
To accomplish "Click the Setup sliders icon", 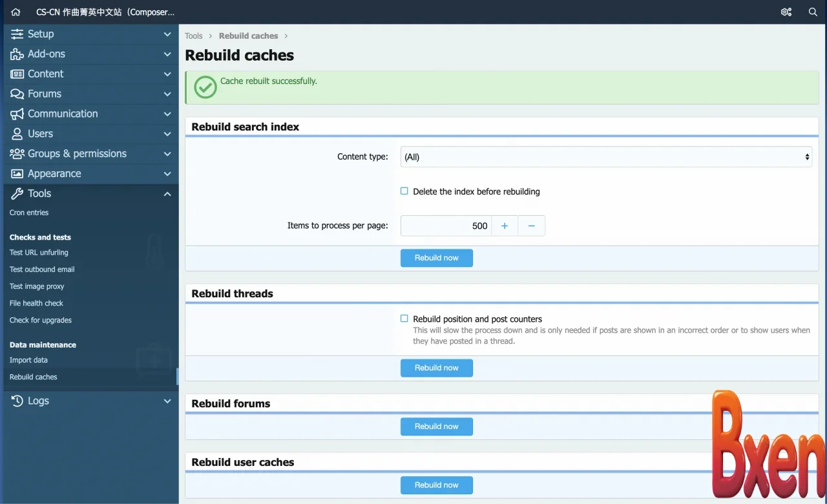I will click(17, 34).
